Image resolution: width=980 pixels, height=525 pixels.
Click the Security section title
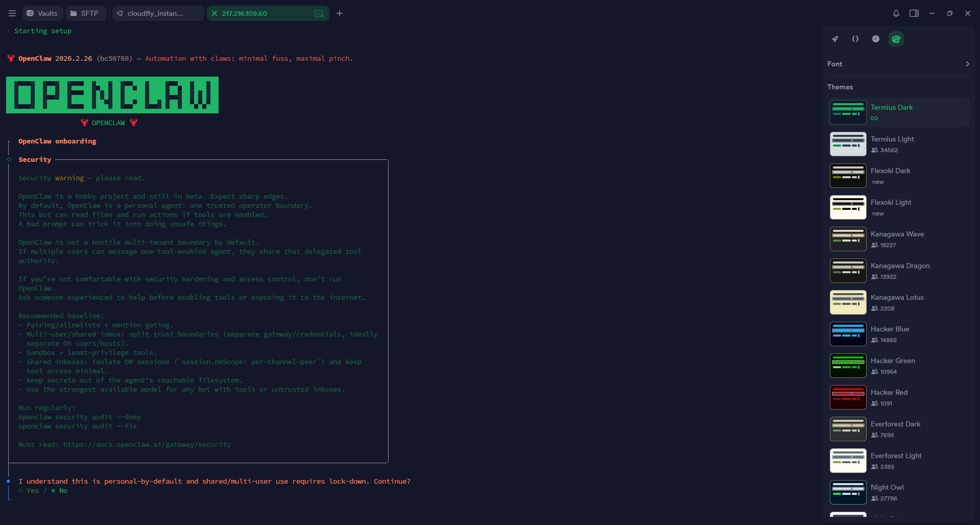click(35, 160)
